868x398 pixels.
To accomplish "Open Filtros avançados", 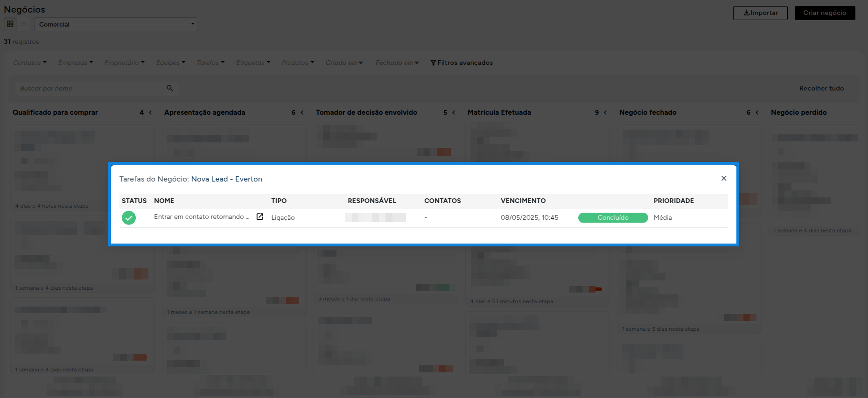I will tap(462, 63).
